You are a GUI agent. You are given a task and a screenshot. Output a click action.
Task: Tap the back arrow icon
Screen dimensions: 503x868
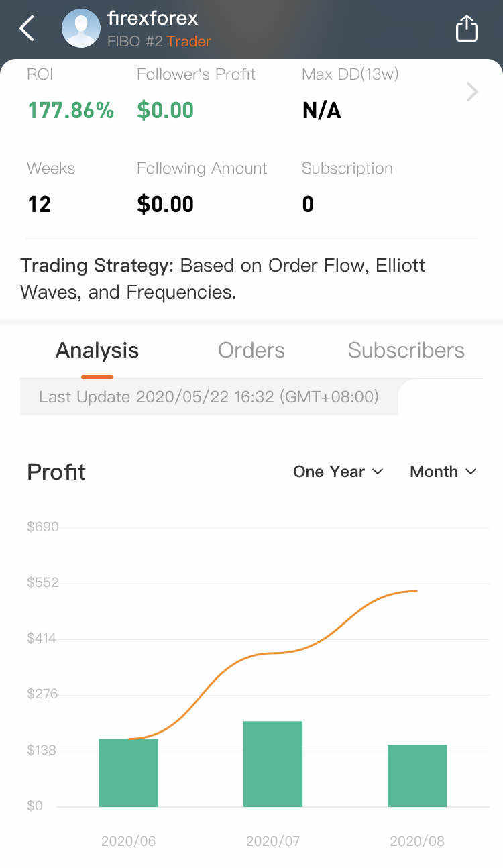pyautogui.click(x=27, y=29)
